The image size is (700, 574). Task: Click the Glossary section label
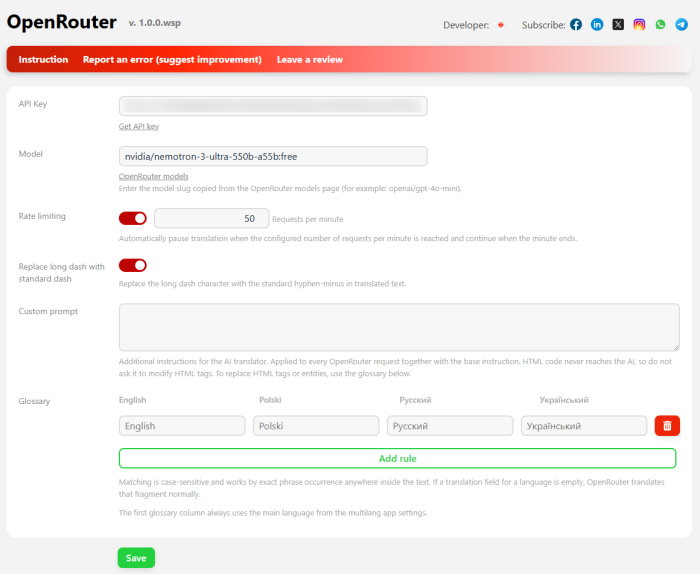click(34, 401)
